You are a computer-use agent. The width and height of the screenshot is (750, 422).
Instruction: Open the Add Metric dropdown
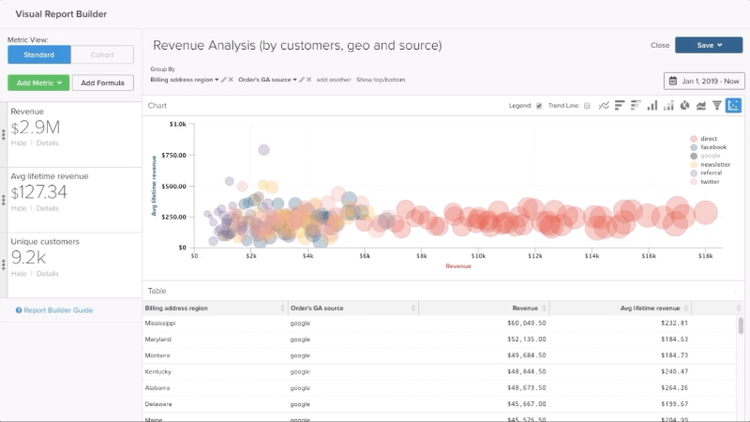click(38, 82)
